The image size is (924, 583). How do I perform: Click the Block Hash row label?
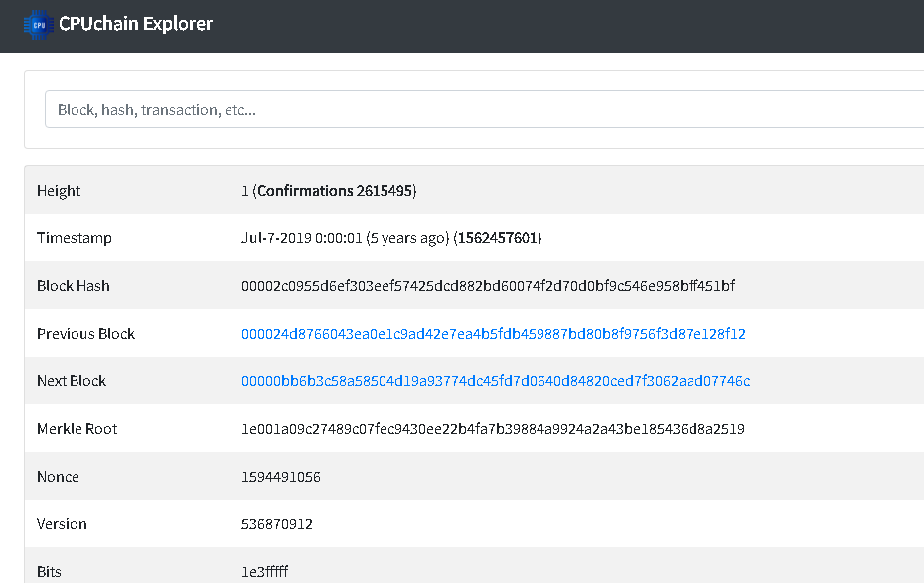74,286
